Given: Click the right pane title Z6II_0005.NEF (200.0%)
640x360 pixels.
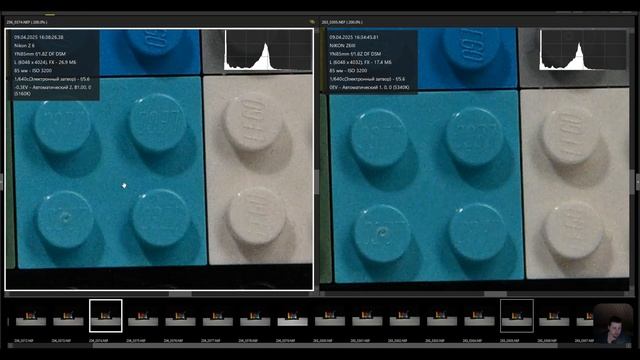Looking at the screenshot, I should point(342,22).
